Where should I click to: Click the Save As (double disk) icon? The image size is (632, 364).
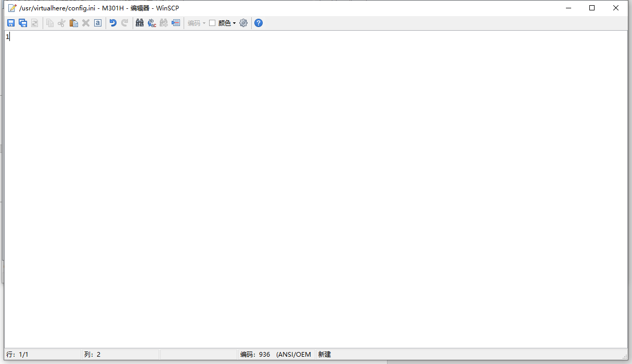(x=23, y=23)
